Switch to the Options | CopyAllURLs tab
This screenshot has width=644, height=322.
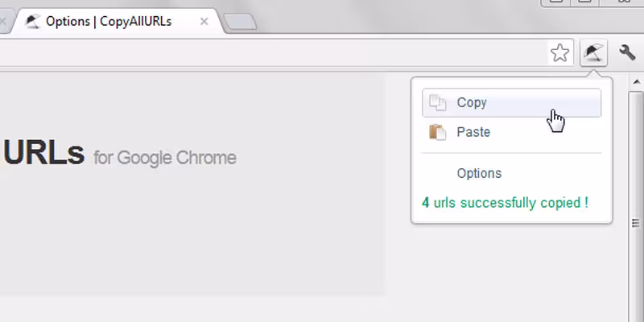109,22
